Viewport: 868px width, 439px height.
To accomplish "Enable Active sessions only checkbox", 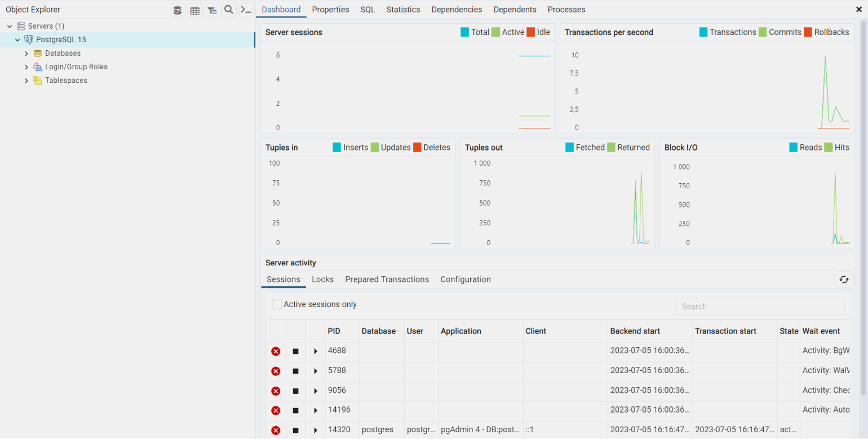I will [x=277, y=304].
